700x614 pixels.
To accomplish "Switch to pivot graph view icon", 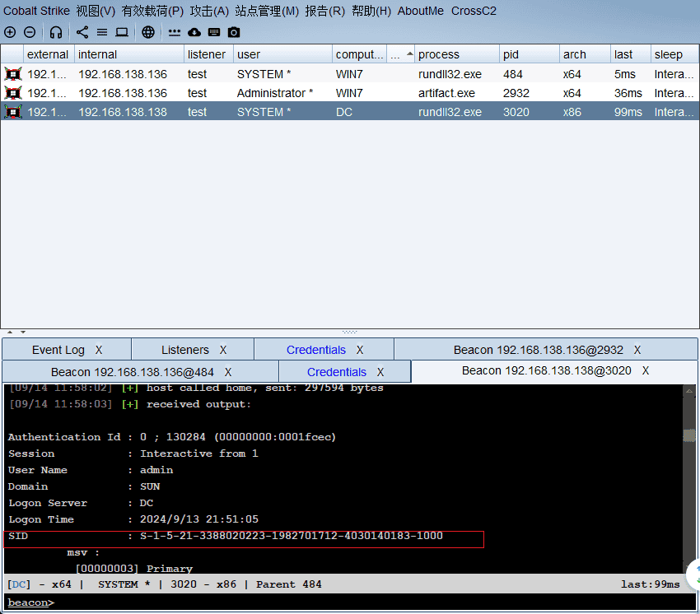I will (82, 32).
